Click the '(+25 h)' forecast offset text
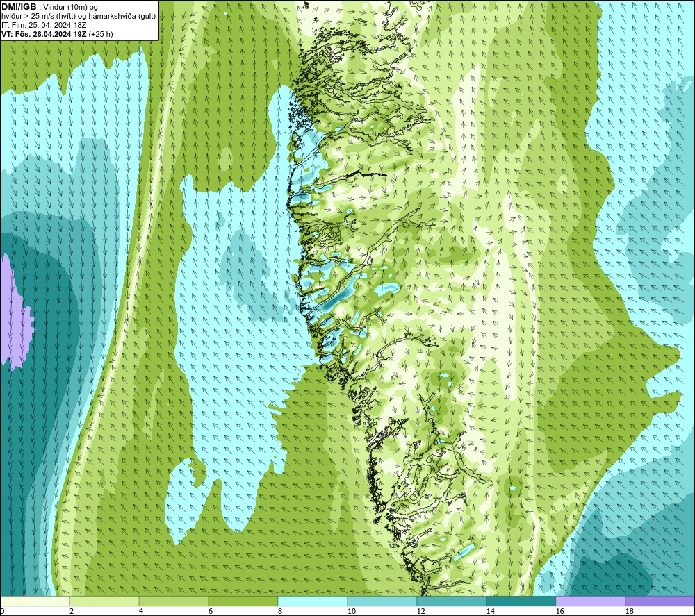This screenshot has height=616, width=695. click(x=101, y=34)
